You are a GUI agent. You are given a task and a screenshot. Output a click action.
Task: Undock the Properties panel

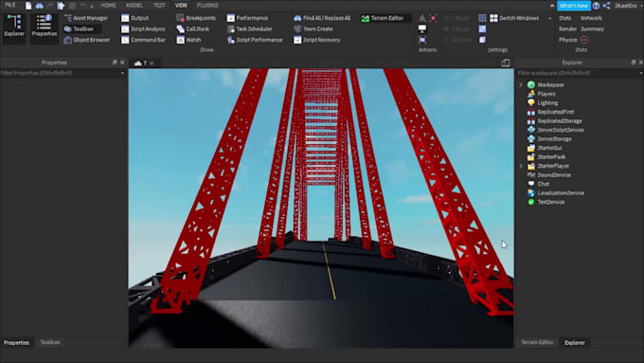point(115,63)
